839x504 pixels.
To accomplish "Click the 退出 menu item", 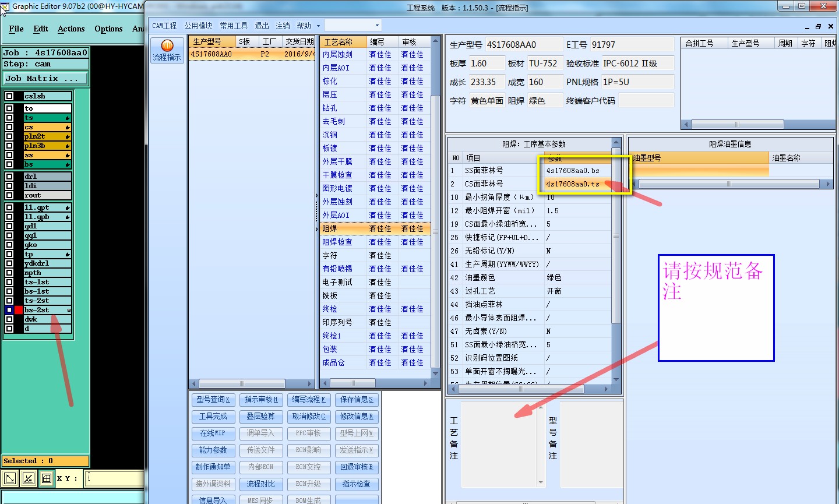I will tap(262, 26).
